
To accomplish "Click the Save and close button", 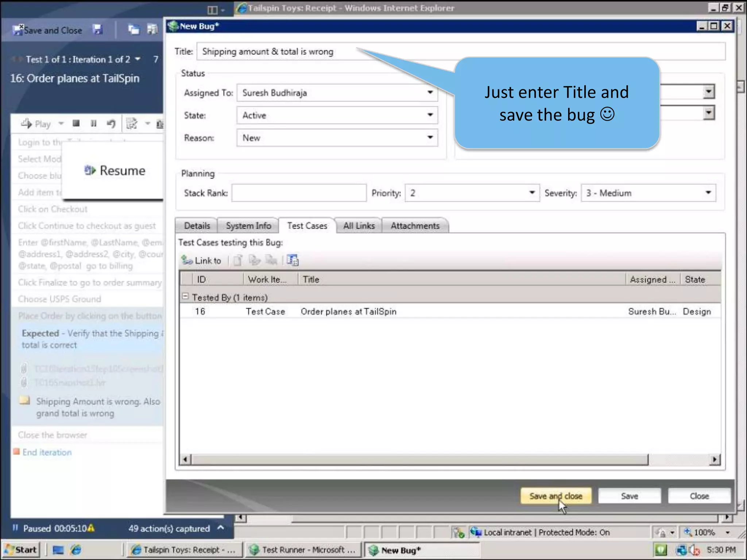I will coord(556,496).
